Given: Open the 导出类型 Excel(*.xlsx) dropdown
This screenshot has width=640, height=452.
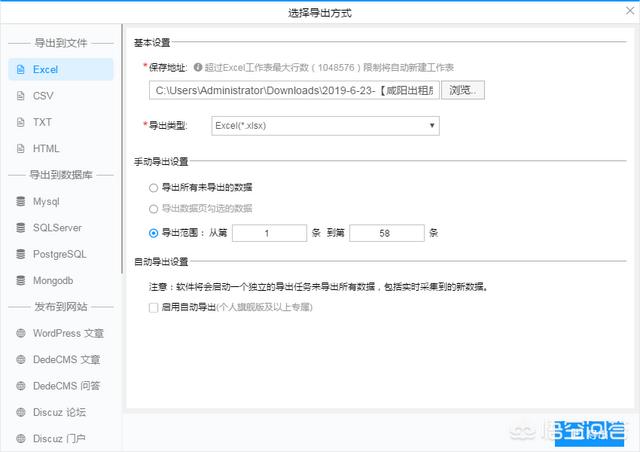Looking at the screenshot, I should 325,126.
